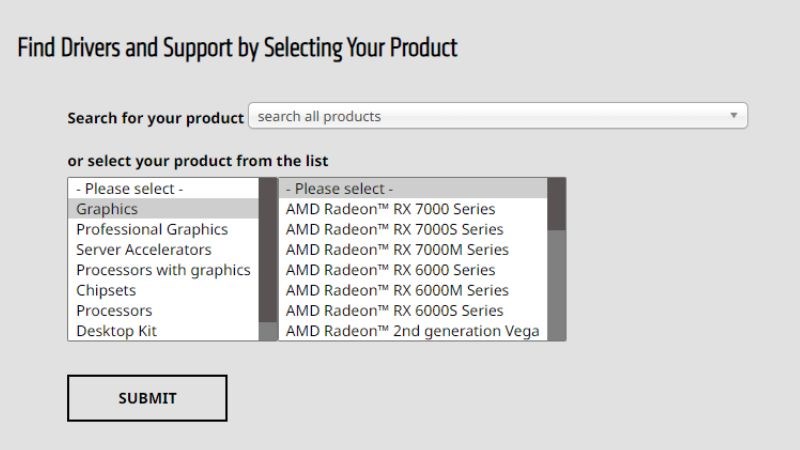
Task: Select AMD Radeon RX 6000M Series
Action: (x=397, y=290)
